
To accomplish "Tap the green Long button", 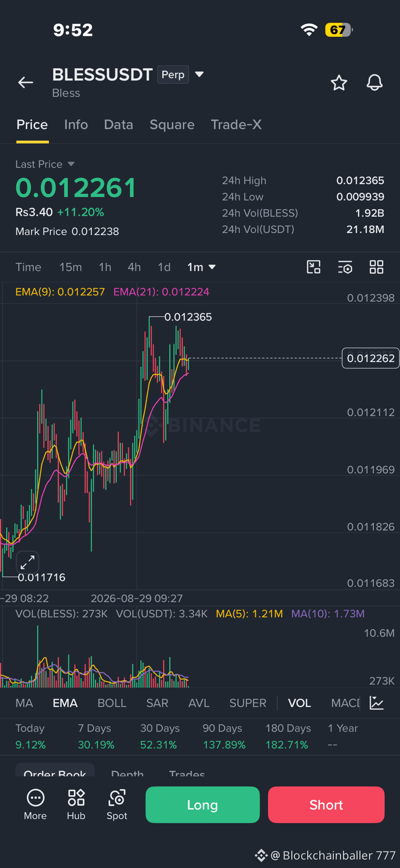I will (x=202, y=805).
